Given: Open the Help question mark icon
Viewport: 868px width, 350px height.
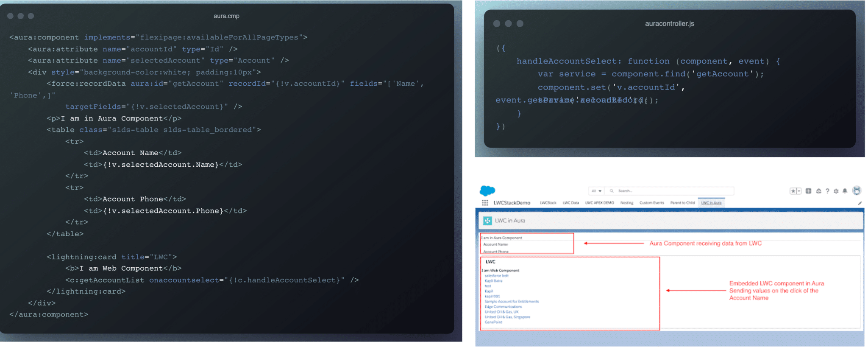Looking at the screenshot, I should (827, 191).
